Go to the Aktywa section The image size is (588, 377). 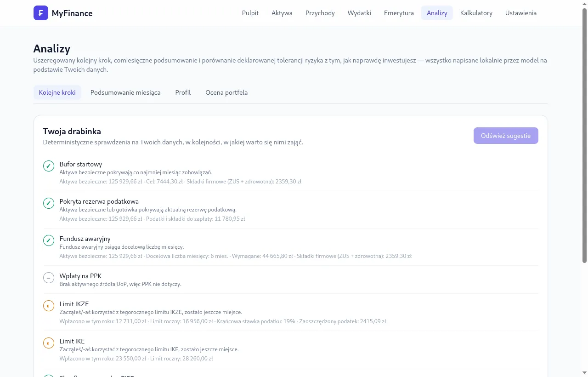(282, 13)
